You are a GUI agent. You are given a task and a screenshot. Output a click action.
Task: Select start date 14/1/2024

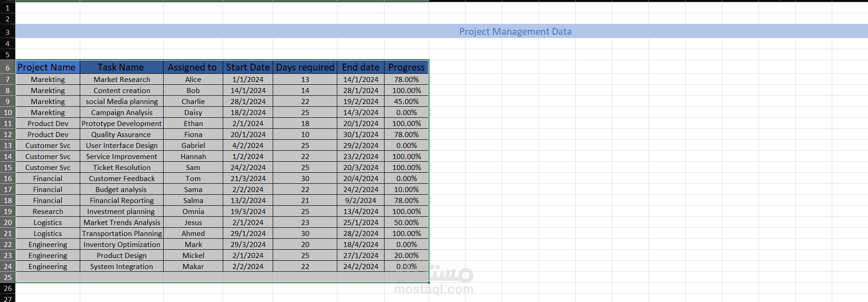pos(248,90)
